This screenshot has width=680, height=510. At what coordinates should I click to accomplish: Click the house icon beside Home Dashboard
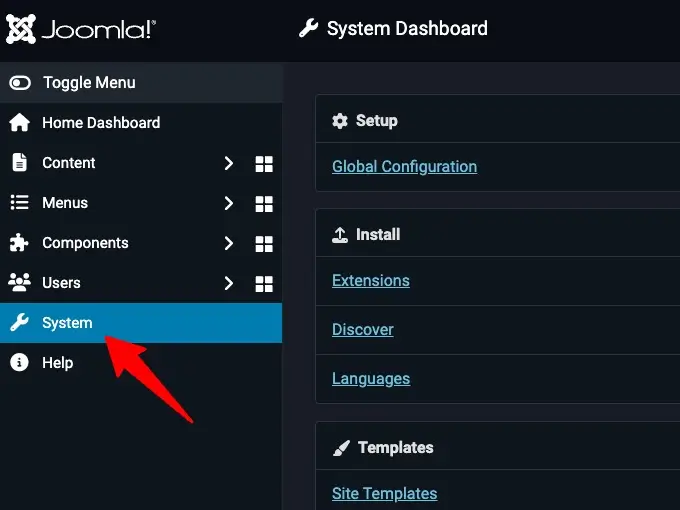20,123
